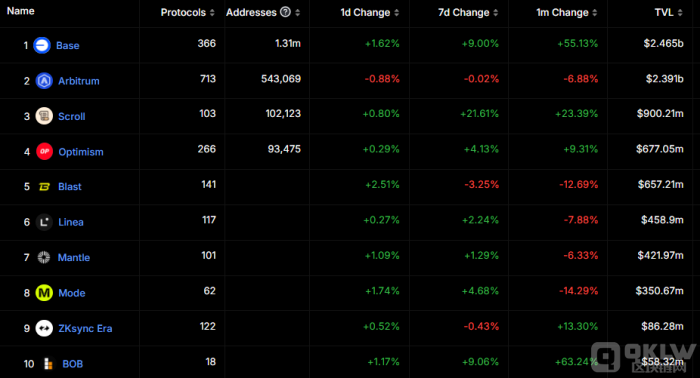Click the ZKsync Era logo icon

[x=44, y=328]
